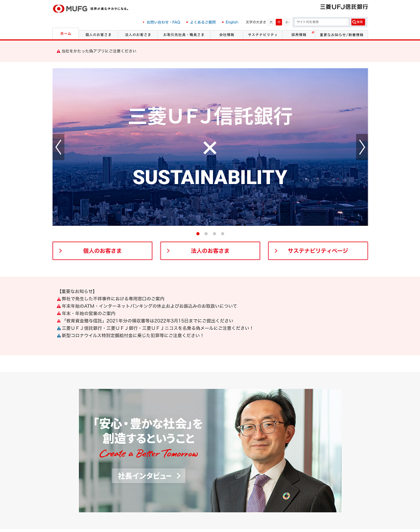Go to the previous carousel slide

58,147
